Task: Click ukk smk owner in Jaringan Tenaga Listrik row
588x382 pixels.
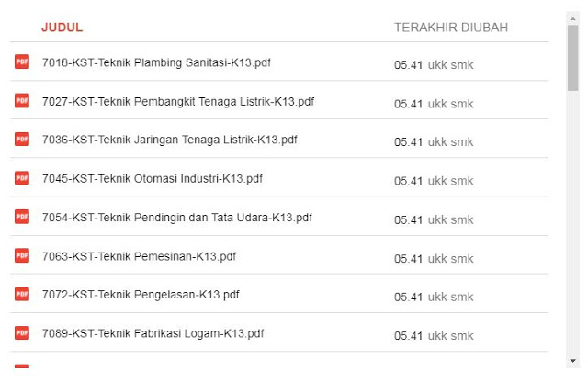Action: [x=450, y=142]
